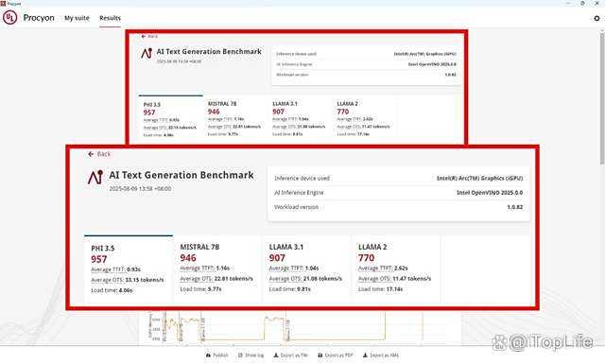Viewport: 605px width, 364px height.
Task: Click the Procyon app title text
Action: coord(39,18)
